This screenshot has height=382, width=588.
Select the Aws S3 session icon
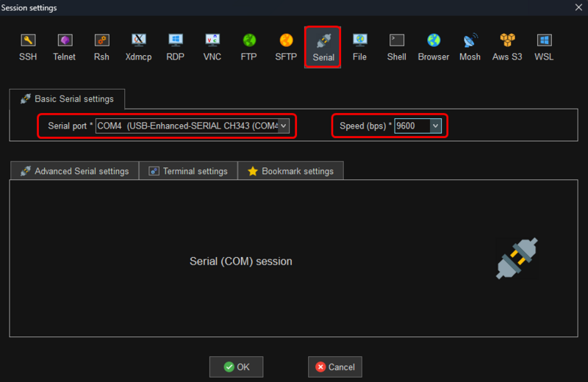pyautogui.click(x=507, y=47)
